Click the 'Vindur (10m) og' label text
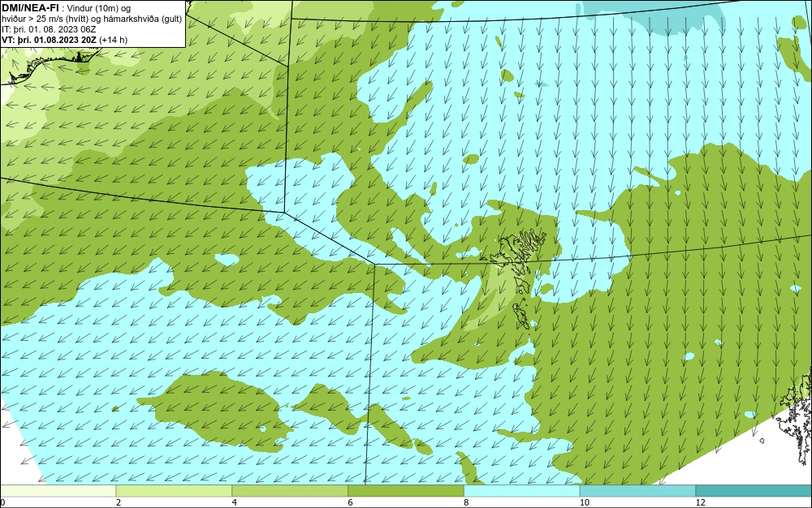The image size is (812, 508). click(98, 9)
